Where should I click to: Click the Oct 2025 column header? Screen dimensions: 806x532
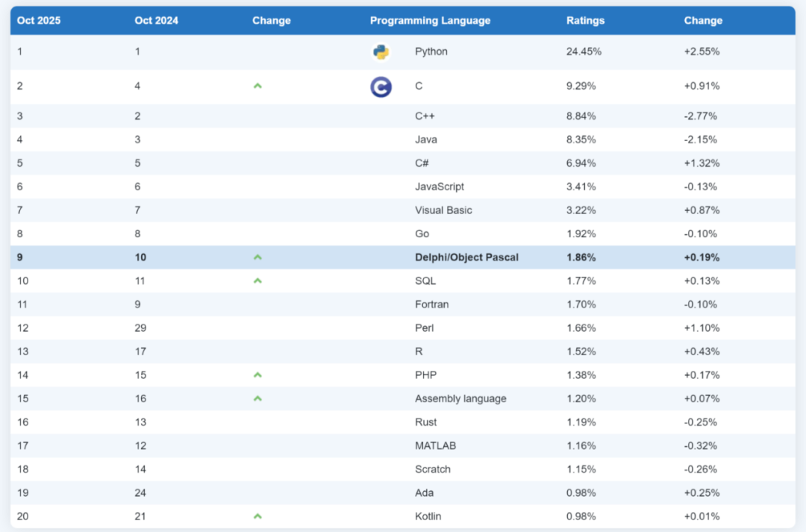click(x=39, y=21)
